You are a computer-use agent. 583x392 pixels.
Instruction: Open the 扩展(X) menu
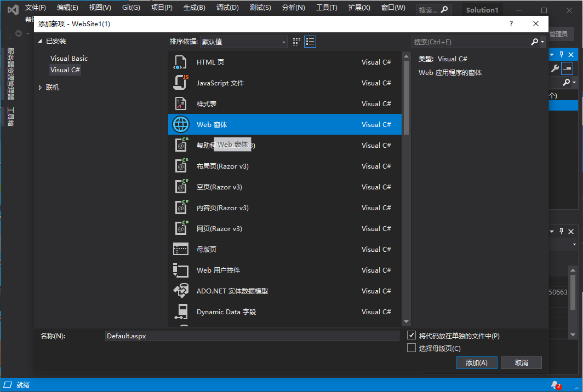point(359,8)
